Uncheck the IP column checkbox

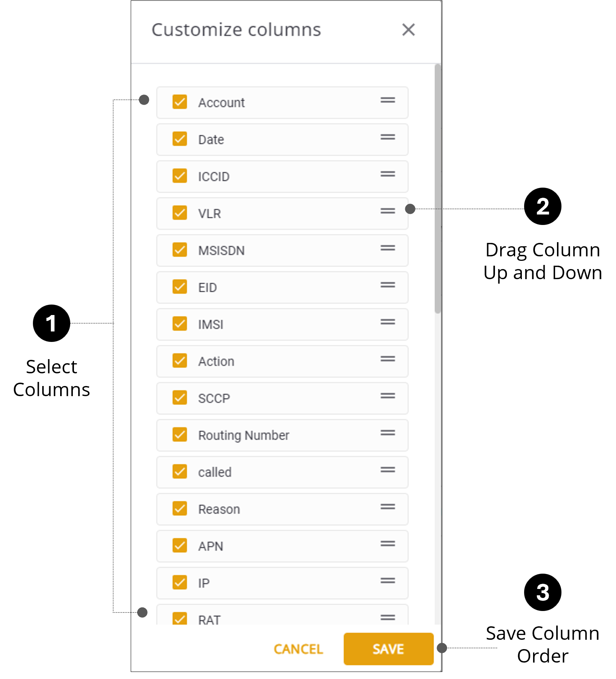click(180, 582)
